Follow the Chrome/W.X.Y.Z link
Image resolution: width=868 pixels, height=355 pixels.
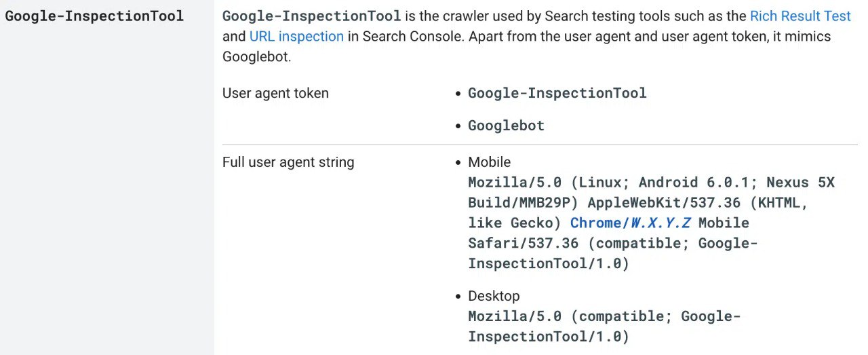[631, 223]
